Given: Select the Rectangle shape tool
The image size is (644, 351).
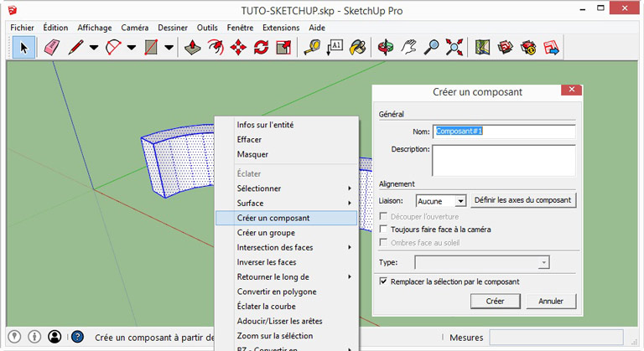Looking at the screenshot, I should (151, 47).
